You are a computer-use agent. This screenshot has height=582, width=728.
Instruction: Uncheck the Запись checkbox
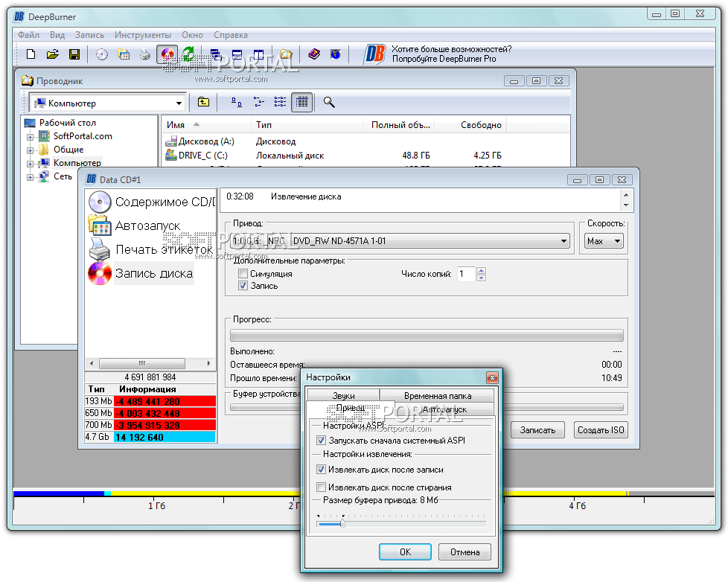243,286
